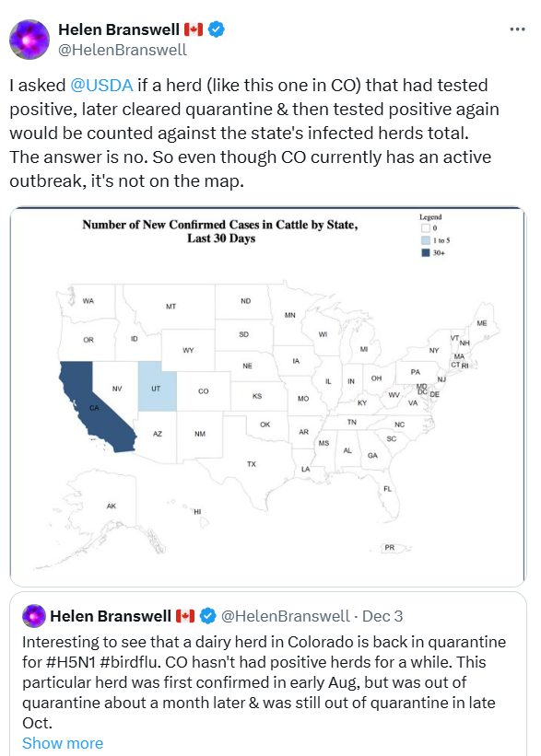Click the verified badge in quoted tweet
Viewport: 541px width, 756px height.
[208, 616]
